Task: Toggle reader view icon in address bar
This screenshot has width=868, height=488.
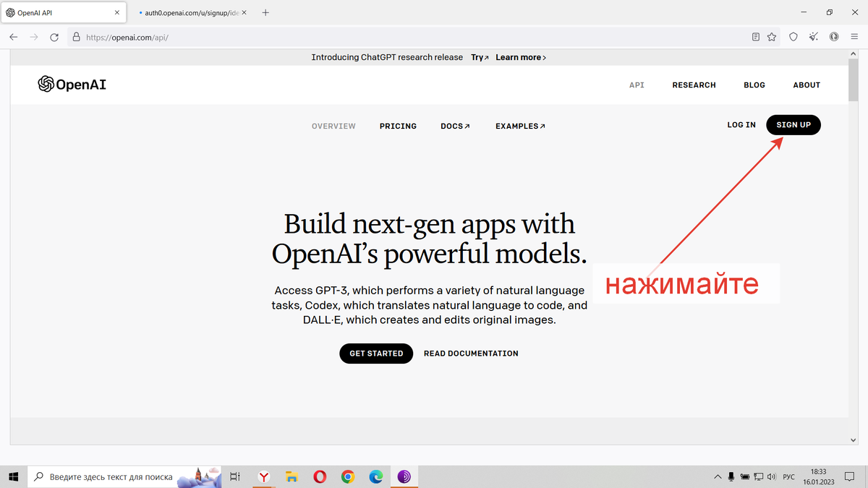Action: pyautogui.click(x=756, y=37)
